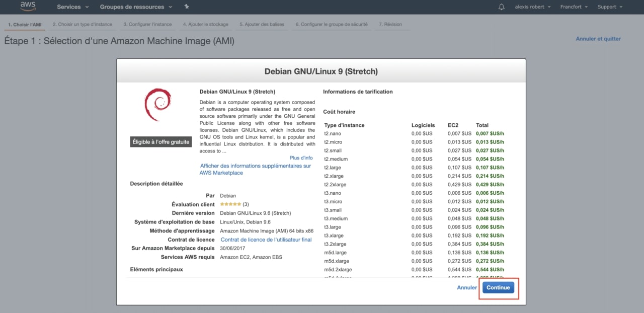Open Contrat de licence de l'utilisateur final
The height and width of the screenshot is (313, 644).
coord(266,240)
